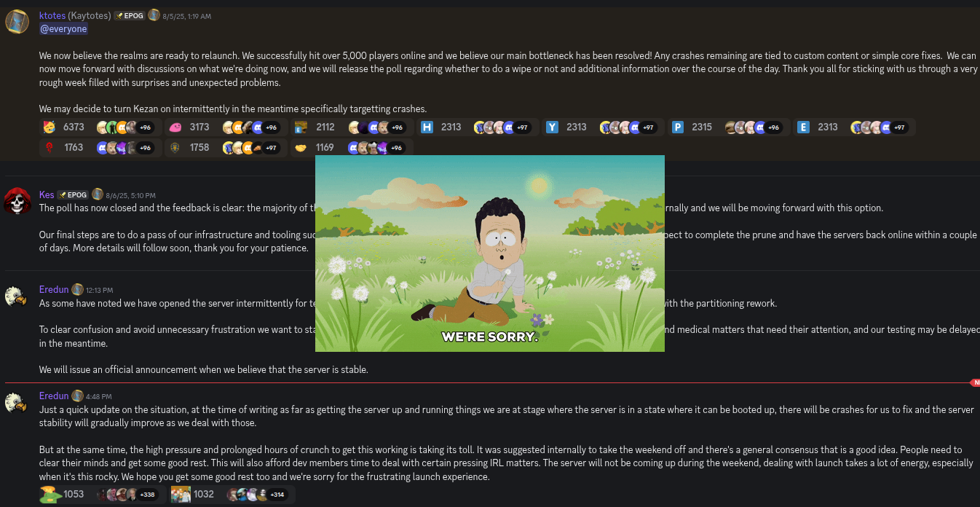Click the timestamp 8/6/25, 5:10 PM
Viewport: 980px width, 507px height.
click(x=131, y=195)
